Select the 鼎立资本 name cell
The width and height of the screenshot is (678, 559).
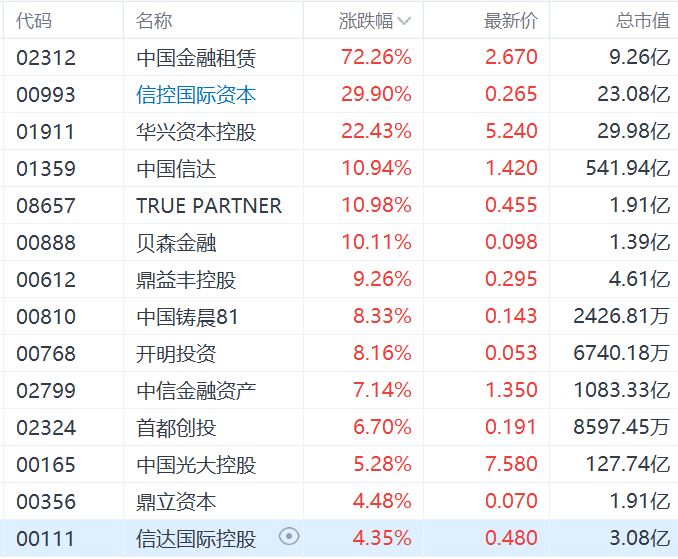(x=176, y=502)
